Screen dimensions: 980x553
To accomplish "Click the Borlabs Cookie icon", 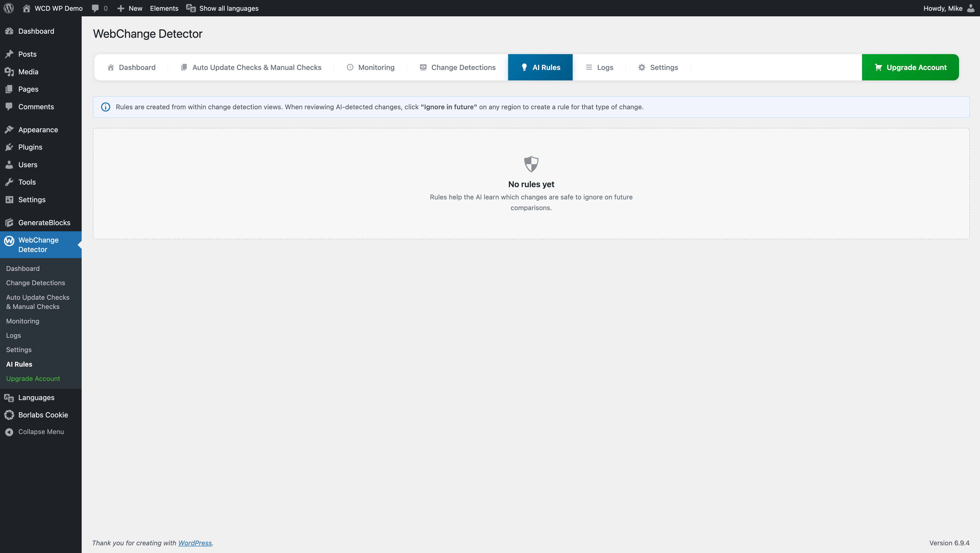I will point(9,415).
